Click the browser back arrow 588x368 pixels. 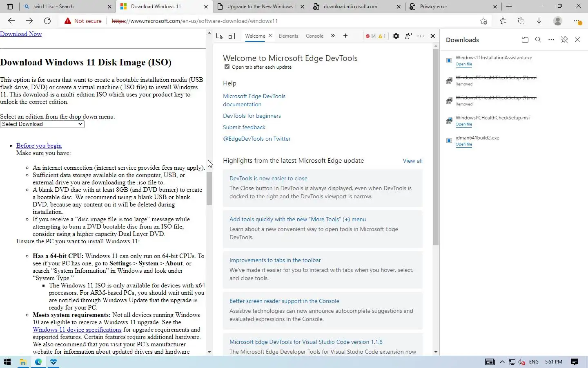click(11, 21)
